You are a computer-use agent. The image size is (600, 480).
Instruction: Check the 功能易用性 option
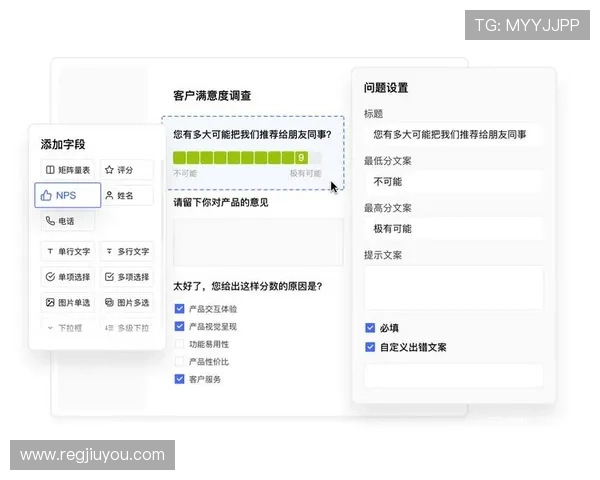(x=179, y=344)
